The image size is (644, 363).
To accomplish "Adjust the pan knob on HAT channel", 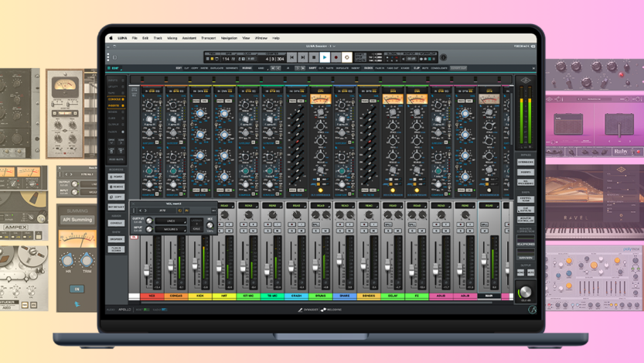I will click(x=224, y=215).
